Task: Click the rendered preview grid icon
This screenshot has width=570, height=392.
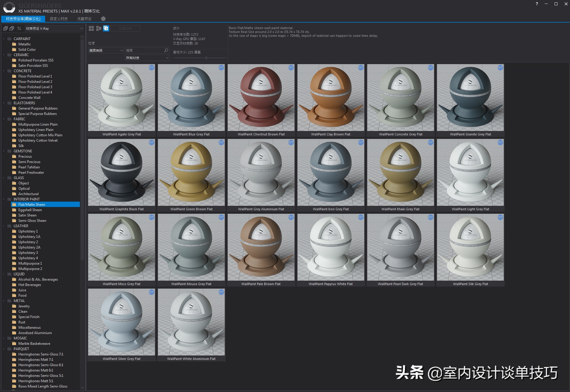Action: 98,28
